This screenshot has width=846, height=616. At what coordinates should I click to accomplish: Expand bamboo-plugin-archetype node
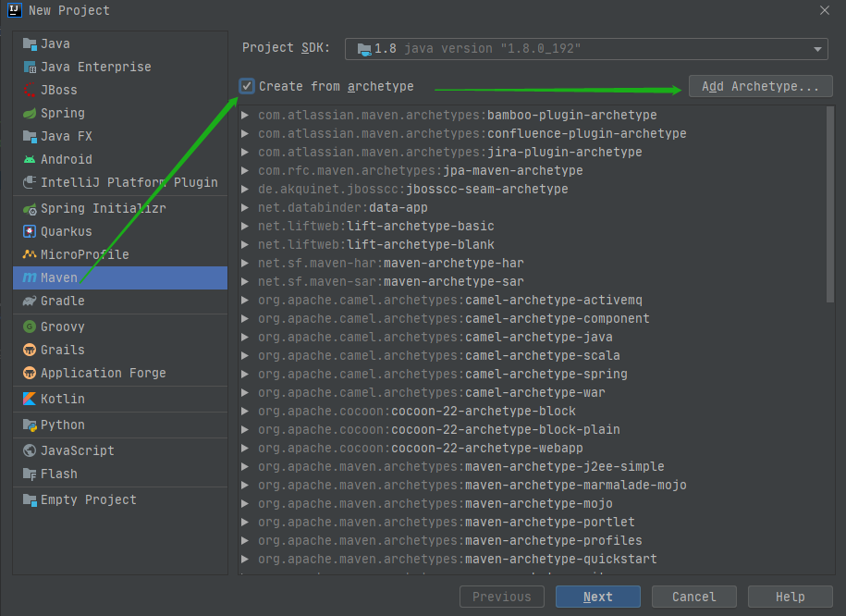point(245,115)
